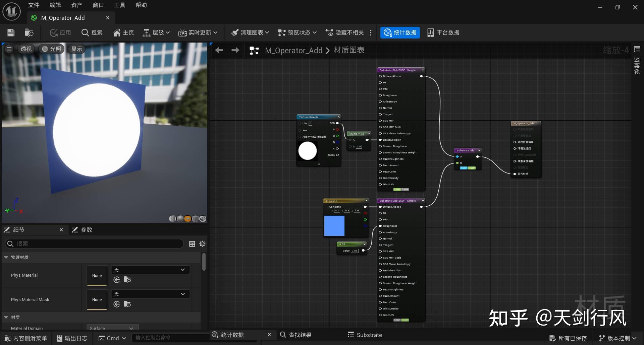Click the details search field
Viewport: 644px width, 345px height.
94,244
